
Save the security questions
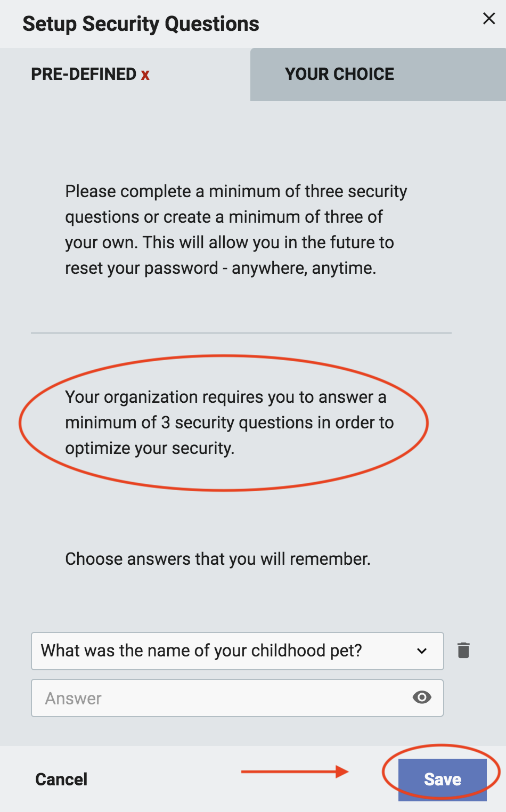pos(443,779)
